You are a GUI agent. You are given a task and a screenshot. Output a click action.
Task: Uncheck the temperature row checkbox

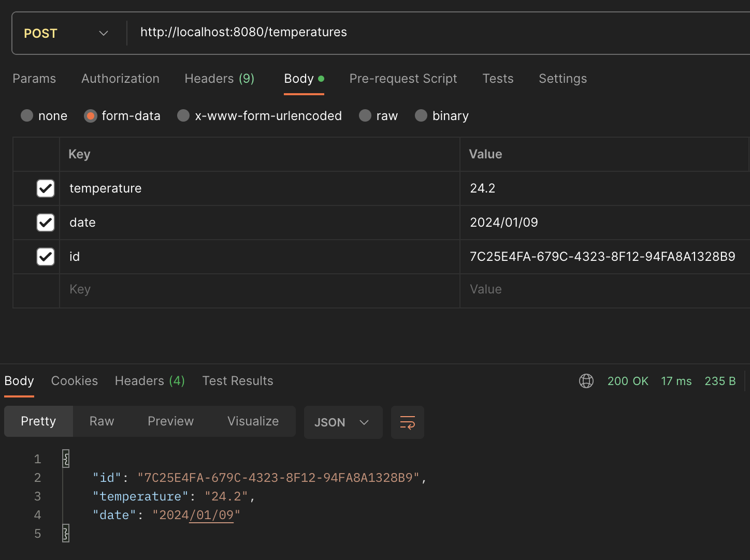tap(46, 188)
